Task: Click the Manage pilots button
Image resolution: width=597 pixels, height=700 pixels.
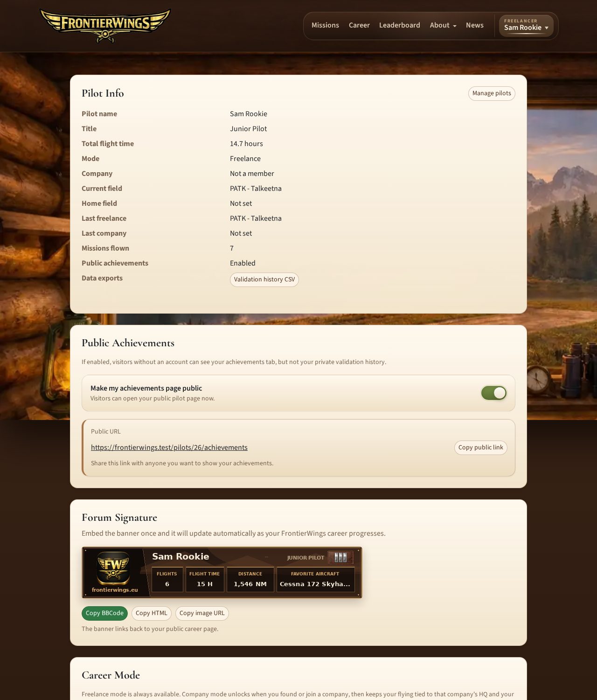Action: [x=492, y=93]
